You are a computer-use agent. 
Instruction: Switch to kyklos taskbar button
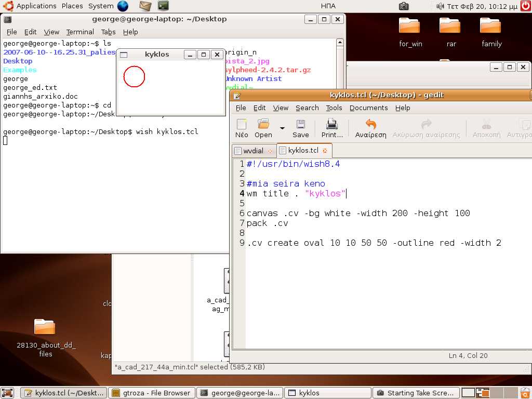[x=328, y=393]
